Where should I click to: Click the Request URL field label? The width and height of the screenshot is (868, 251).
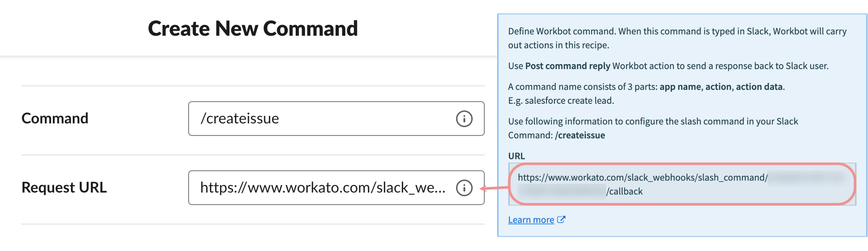click(x=64, y=188)
